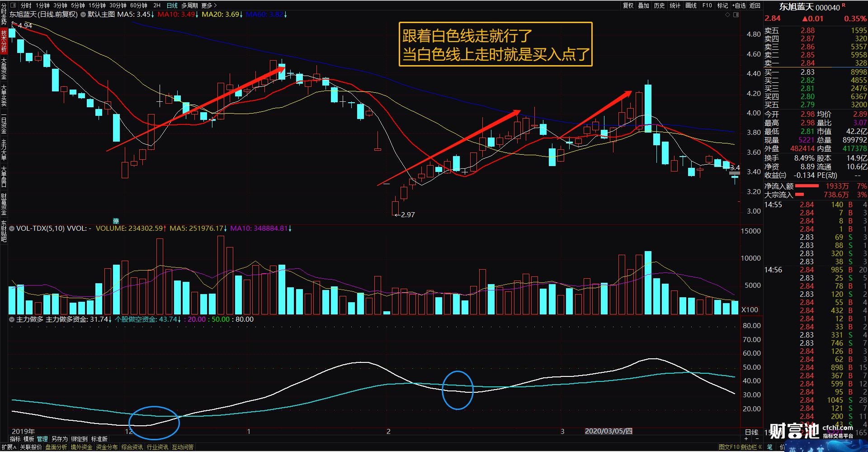Screen dimensions: 868x452
Task: Select the 30分钟 period
Action: (x=118, y=5)
